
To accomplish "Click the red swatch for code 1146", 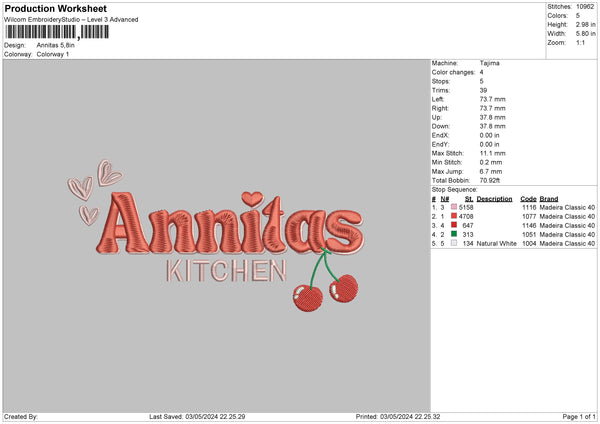I will [x=454, y=225].
